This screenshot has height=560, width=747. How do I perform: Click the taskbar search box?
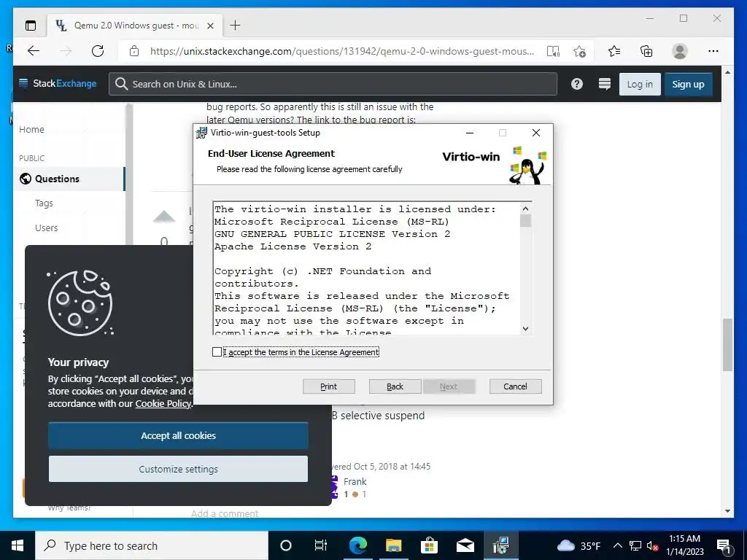[x=152, y=545]
